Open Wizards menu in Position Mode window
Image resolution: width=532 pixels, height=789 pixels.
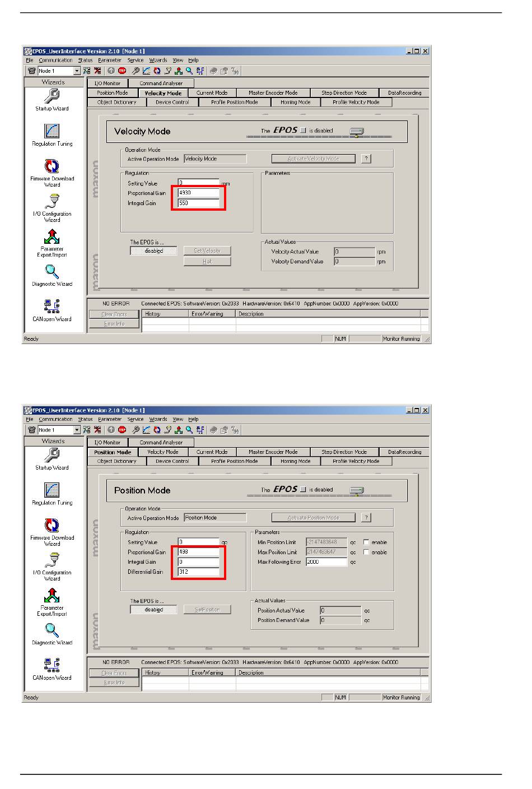click(158, 419)
